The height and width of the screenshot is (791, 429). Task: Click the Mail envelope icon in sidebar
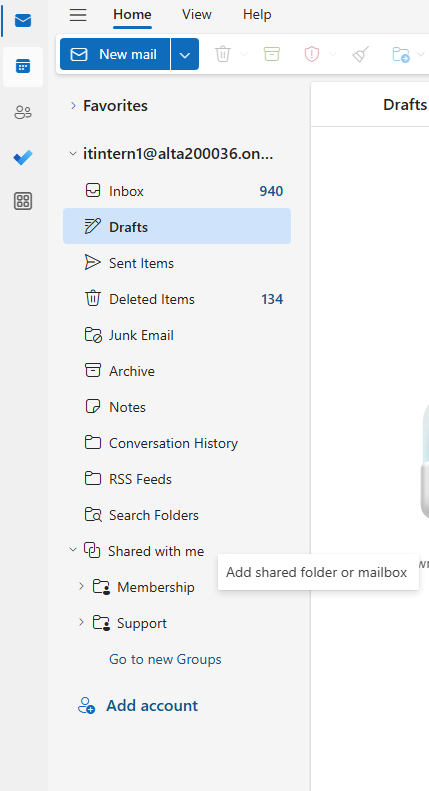(x=23, y=21)
